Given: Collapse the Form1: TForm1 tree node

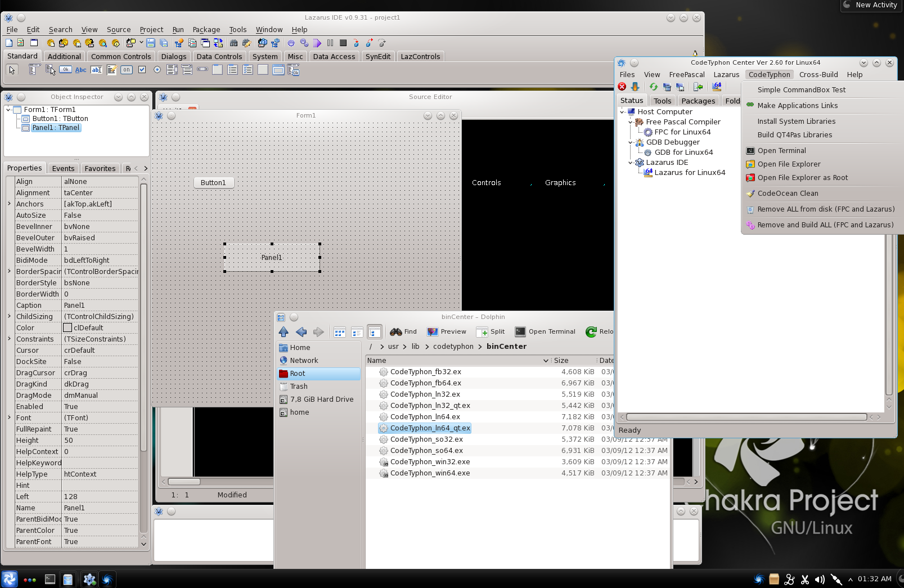Looking at the screenshot, I should 8,110.
